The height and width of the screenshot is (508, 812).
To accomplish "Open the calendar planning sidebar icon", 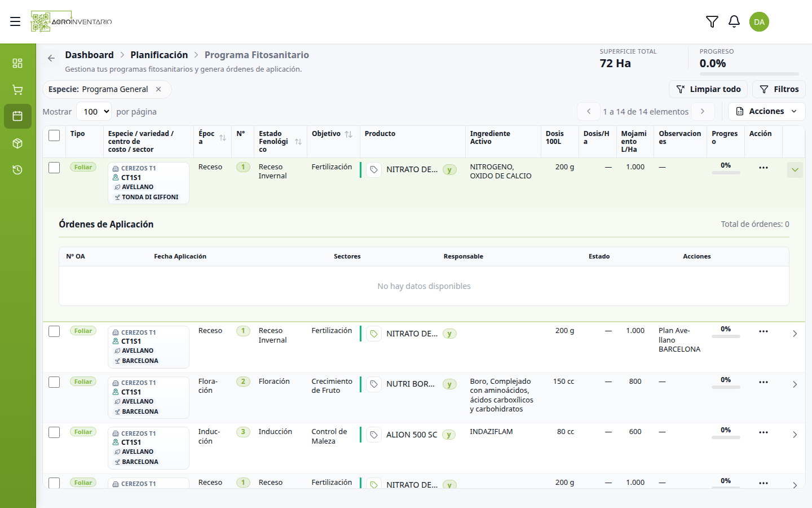I will pos(17,116).
